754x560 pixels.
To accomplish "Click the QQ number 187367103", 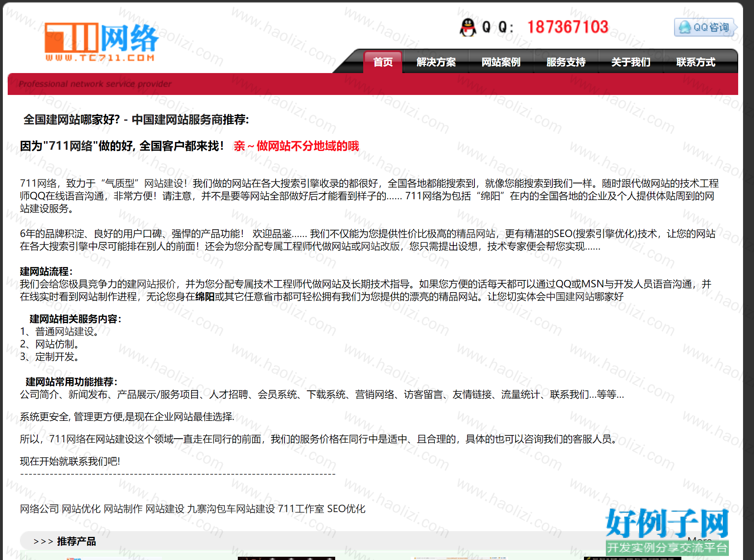I will click(568, 27).
